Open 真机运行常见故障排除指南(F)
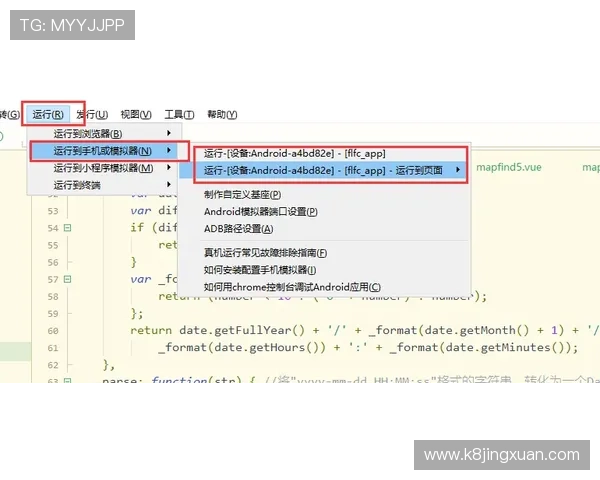The image size is (600, 480). tap(265, 253)
